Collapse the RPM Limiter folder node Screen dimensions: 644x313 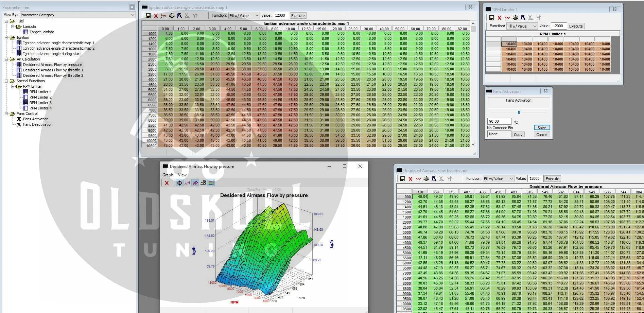pos(13,86)
